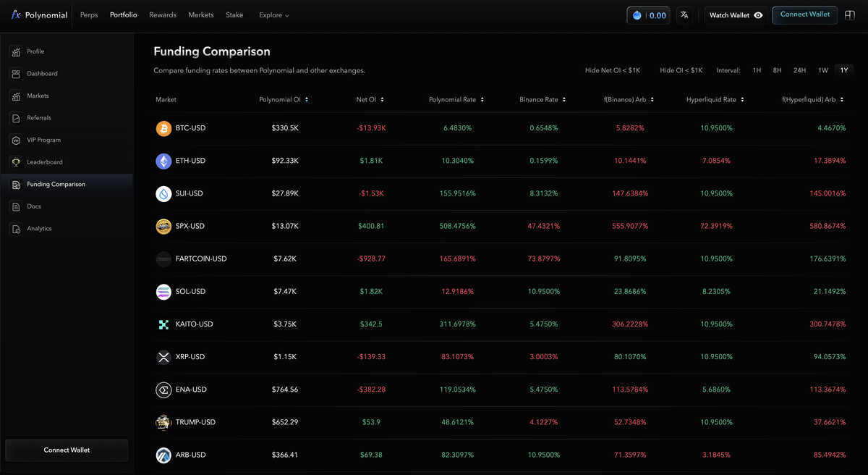This screenshot has width=868, height=475.
Task: Sort by f(Hyperliquid) Arb column
Action: [x=814, y=99]
